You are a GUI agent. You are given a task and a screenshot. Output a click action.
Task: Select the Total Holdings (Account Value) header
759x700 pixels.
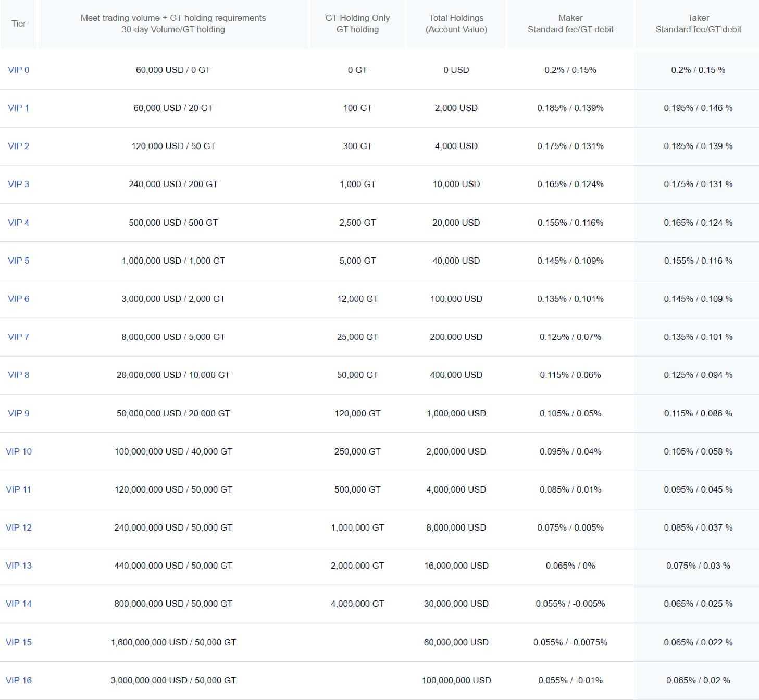[x=456, y=23]
